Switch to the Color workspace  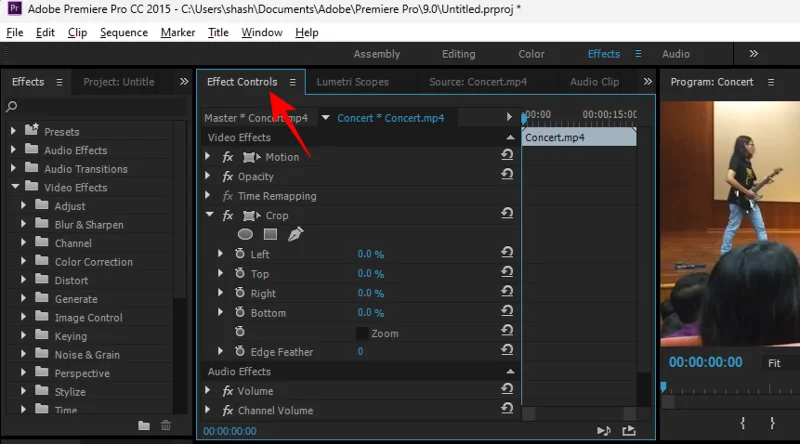pyautogui.click(x=531, y=54)
